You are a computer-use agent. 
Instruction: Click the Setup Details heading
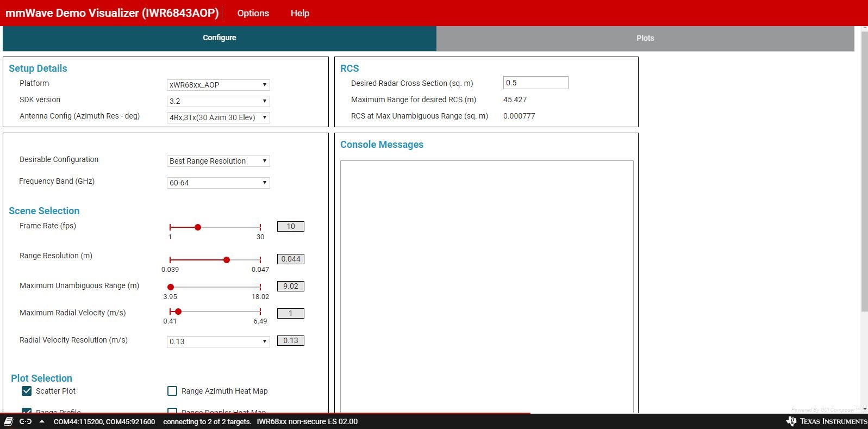pos(38,69)
